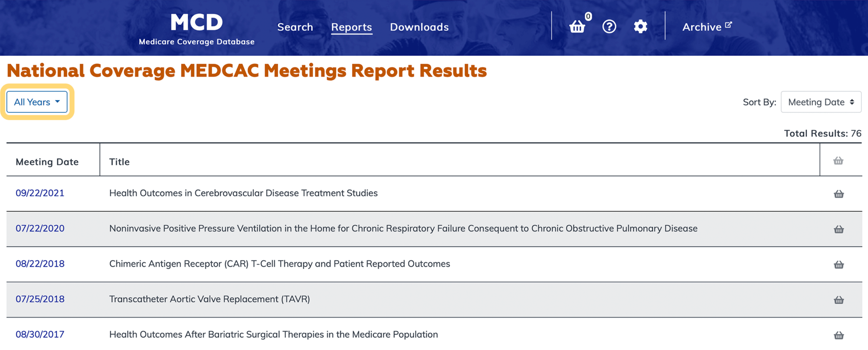Add CAR T-Cell Therapy row to basket
868x350 pixels.
(x=838, y=265)
